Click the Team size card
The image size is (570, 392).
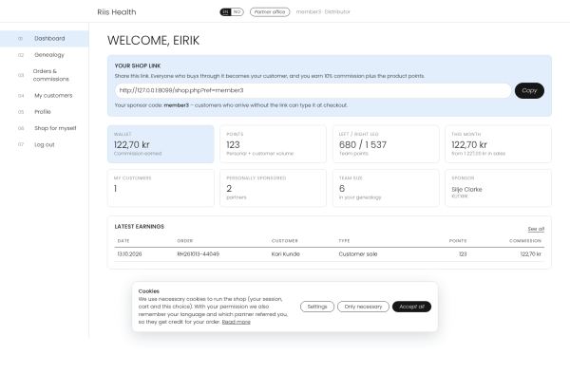point(386,188)
